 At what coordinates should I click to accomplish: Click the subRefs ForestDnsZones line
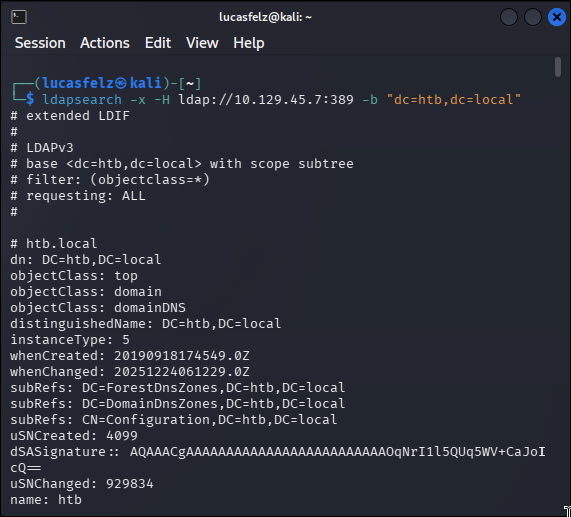point(177,388)
